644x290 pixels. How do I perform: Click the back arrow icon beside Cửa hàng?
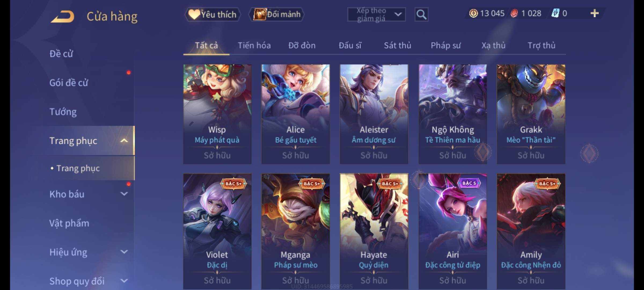point(62,17)
